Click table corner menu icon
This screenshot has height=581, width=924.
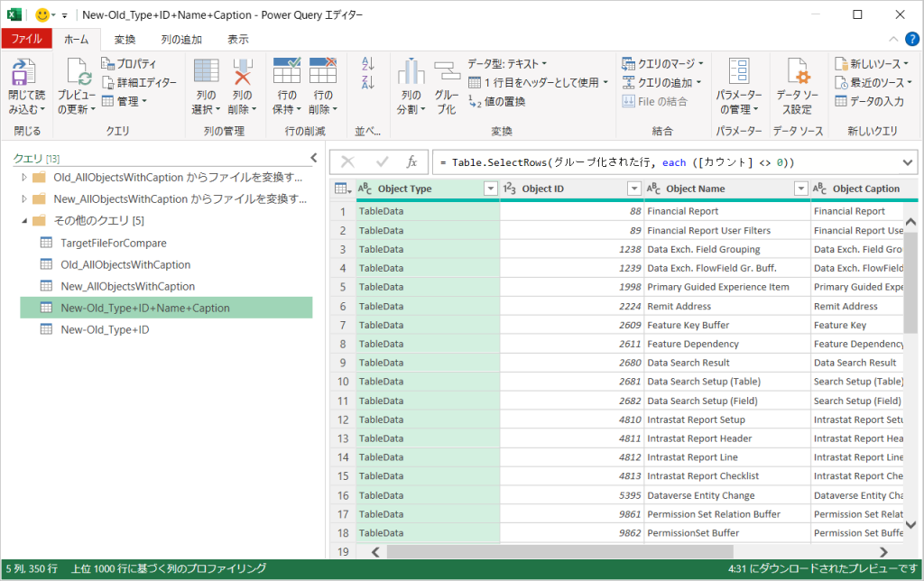[x=343, y=189]
